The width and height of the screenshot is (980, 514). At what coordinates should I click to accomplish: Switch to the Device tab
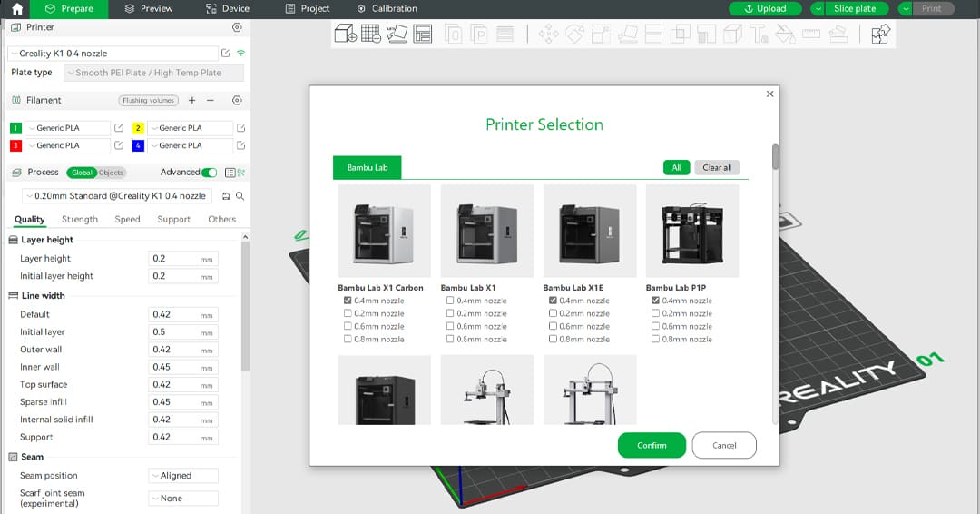pyautogui.click(x=228, y=9)
